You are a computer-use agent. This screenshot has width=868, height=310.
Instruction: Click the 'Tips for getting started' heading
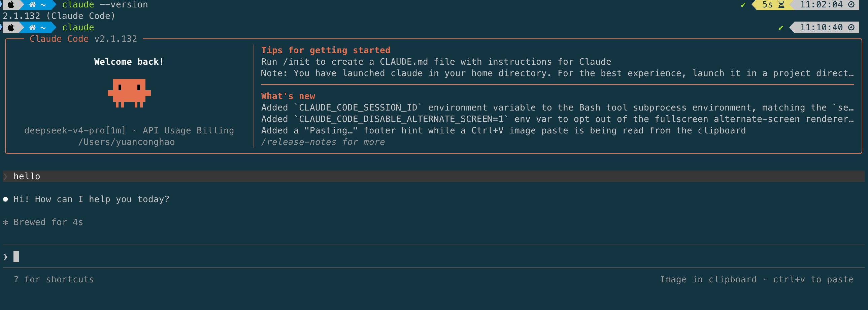[326, 50]
